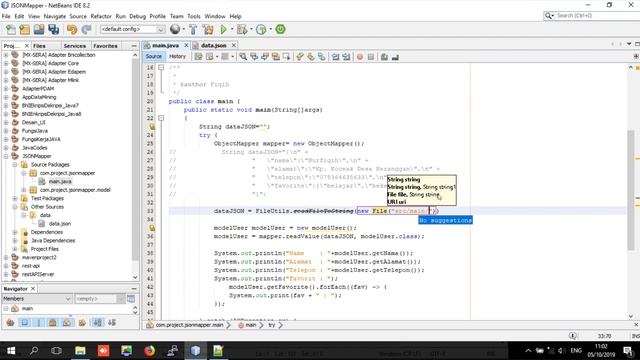The image size is (640, 360).
Task: Close the main.java tab
Action: click(x=186, y=45)
